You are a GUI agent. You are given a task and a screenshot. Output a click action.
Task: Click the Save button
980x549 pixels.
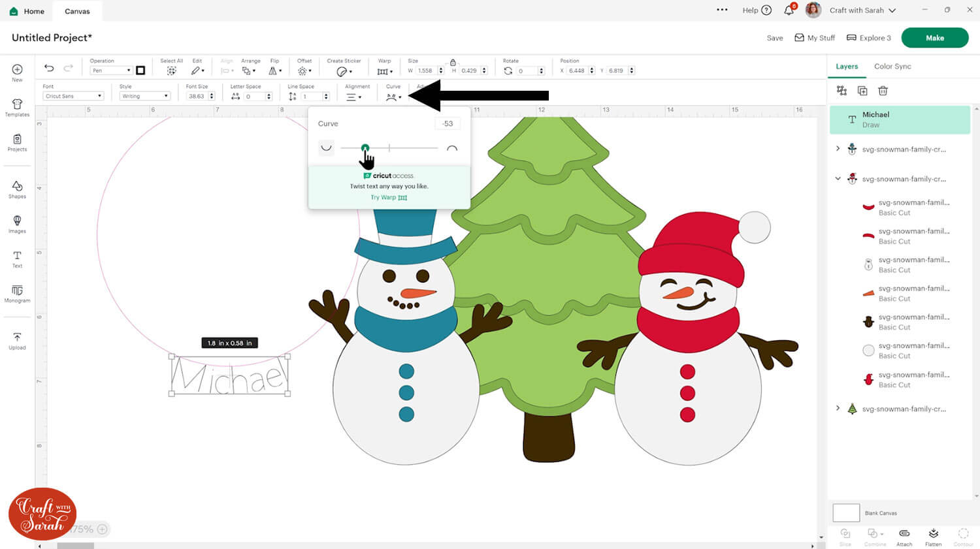(775, 38)
